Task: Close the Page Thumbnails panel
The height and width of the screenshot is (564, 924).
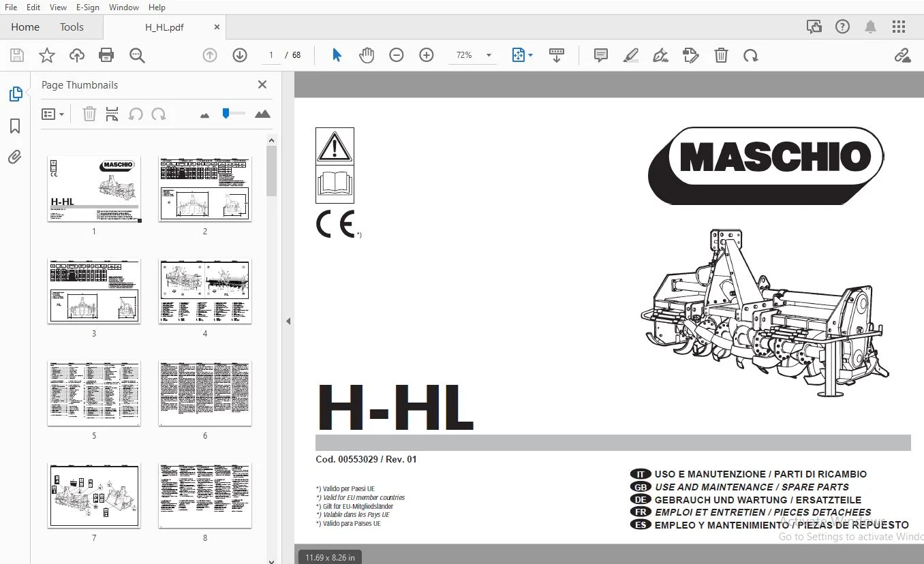Action: pos(262,84)
